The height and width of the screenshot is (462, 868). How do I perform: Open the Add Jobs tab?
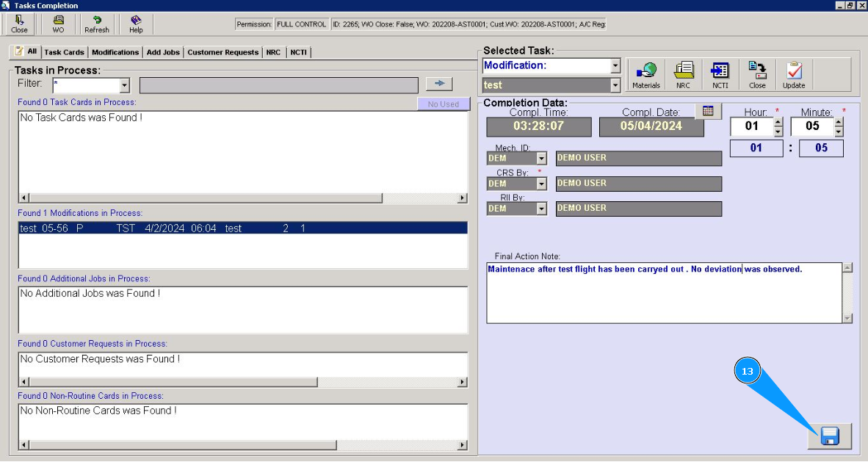click(x=163, y=52)
